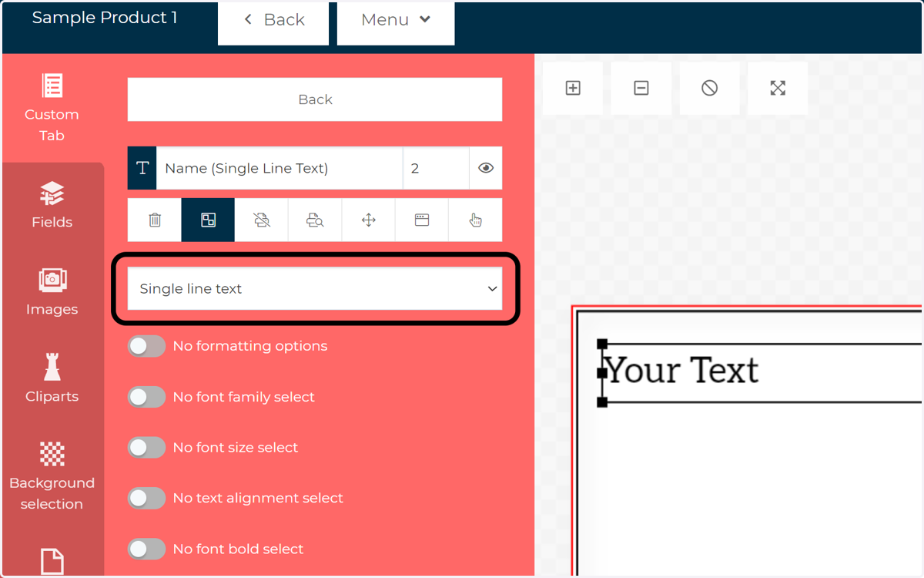Viewport: 924px width, 578px height.
Task: Enable No text alignment select toggle
Action: pyautogui.click(x=146, y=498)
